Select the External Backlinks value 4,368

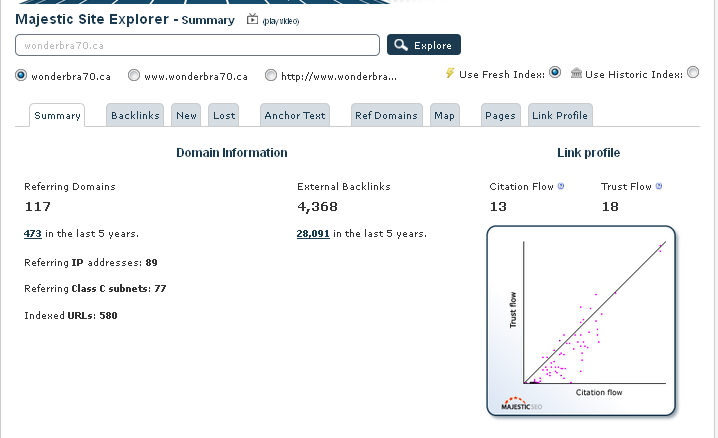[317, 207]
